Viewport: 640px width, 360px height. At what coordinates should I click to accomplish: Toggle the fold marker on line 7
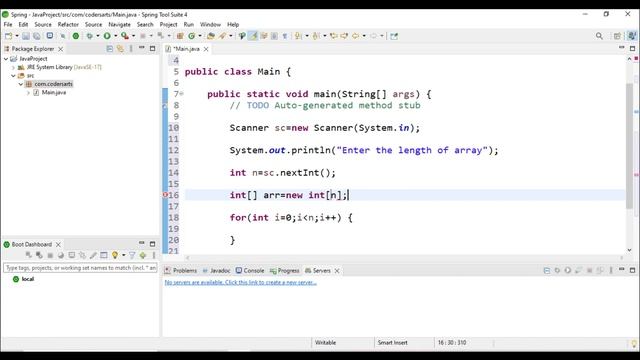pos(182,94)
